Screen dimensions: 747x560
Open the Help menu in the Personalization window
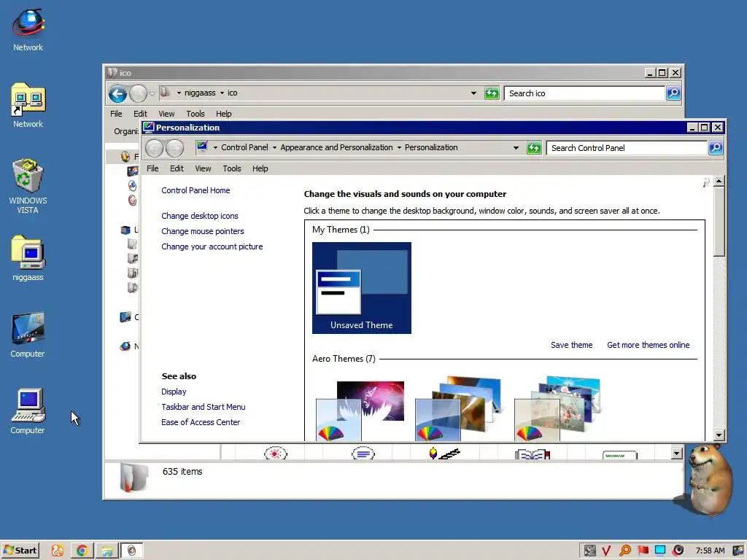point(260,168)
